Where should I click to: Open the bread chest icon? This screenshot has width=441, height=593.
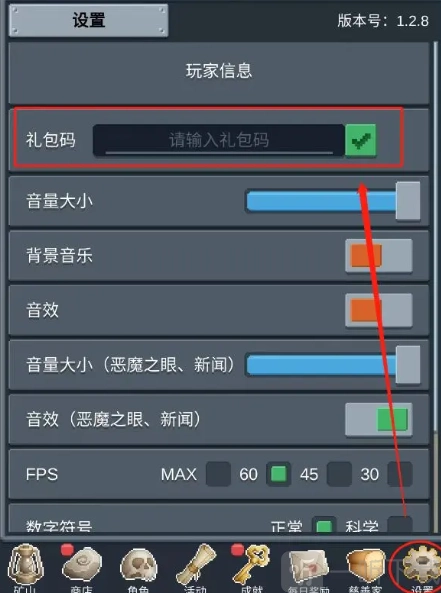click(x=365, y=566)
